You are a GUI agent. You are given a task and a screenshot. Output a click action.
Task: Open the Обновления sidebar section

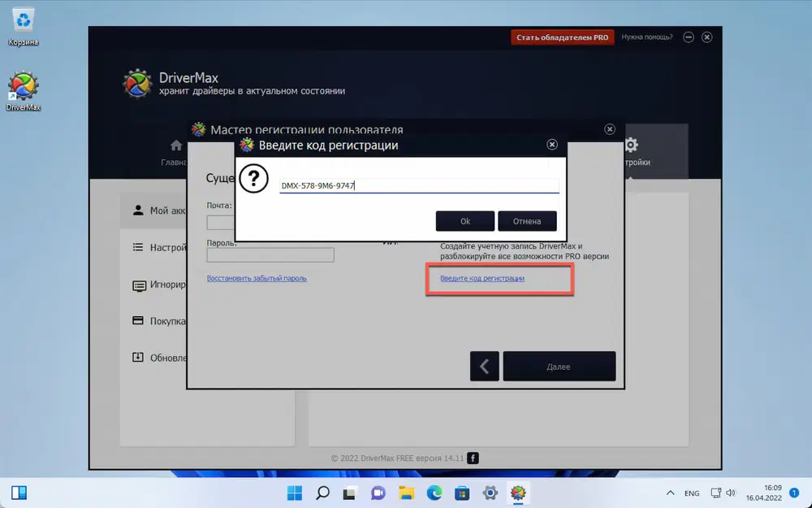(162, 357)
